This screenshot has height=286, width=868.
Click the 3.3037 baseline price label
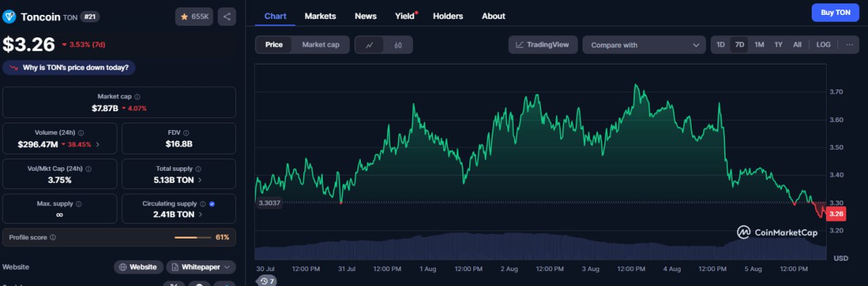tap(269, 203)
